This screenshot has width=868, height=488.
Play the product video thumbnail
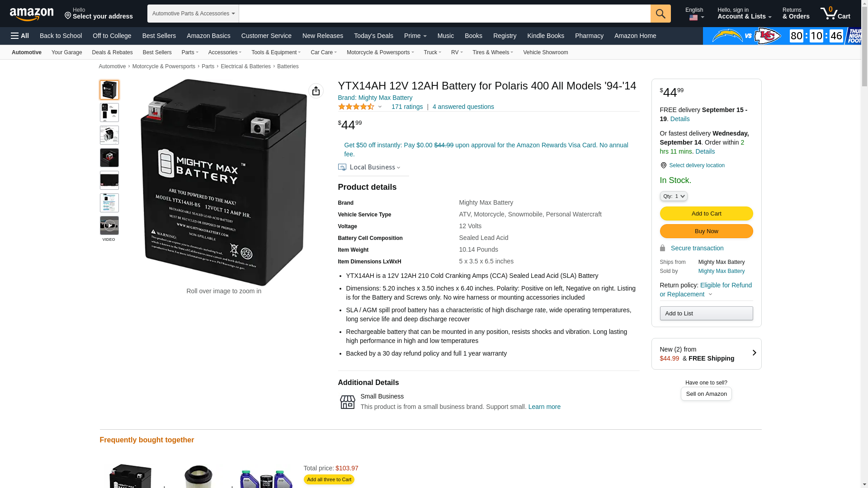click(x=109, y=225)
